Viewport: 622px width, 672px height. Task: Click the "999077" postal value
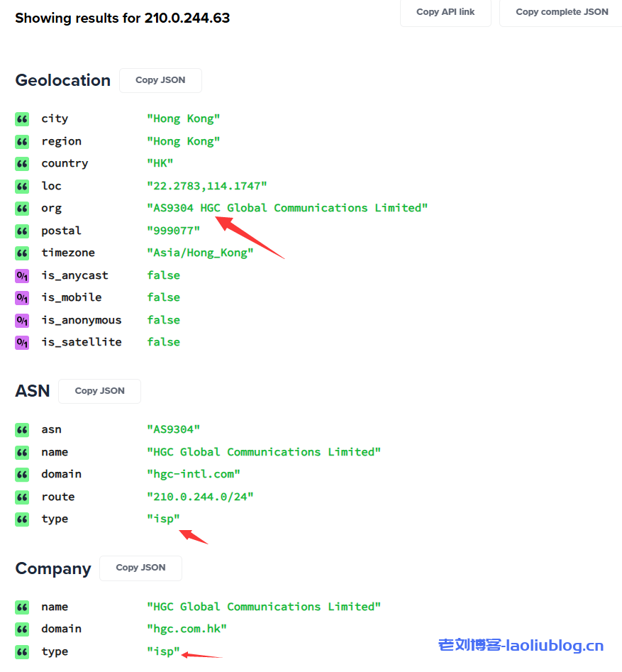(x=173, y=231)
